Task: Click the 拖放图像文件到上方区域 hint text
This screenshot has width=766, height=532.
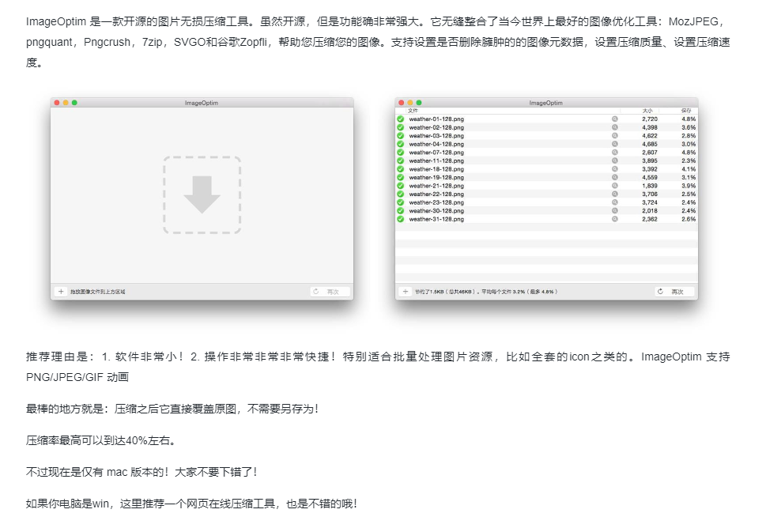Action: coord(98,292)
